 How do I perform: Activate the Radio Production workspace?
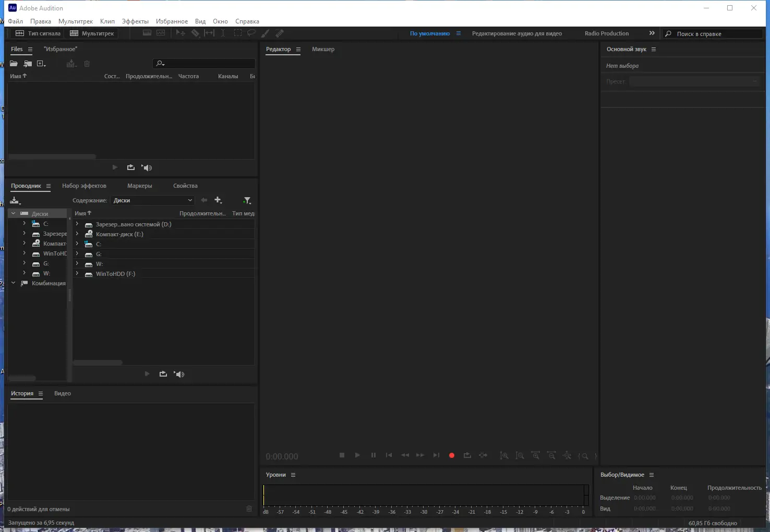(x=606, y=33)
